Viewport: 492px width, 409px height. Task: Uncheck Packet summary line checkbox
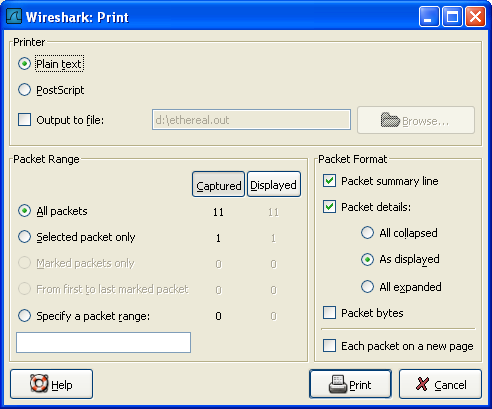click(329, 181)
